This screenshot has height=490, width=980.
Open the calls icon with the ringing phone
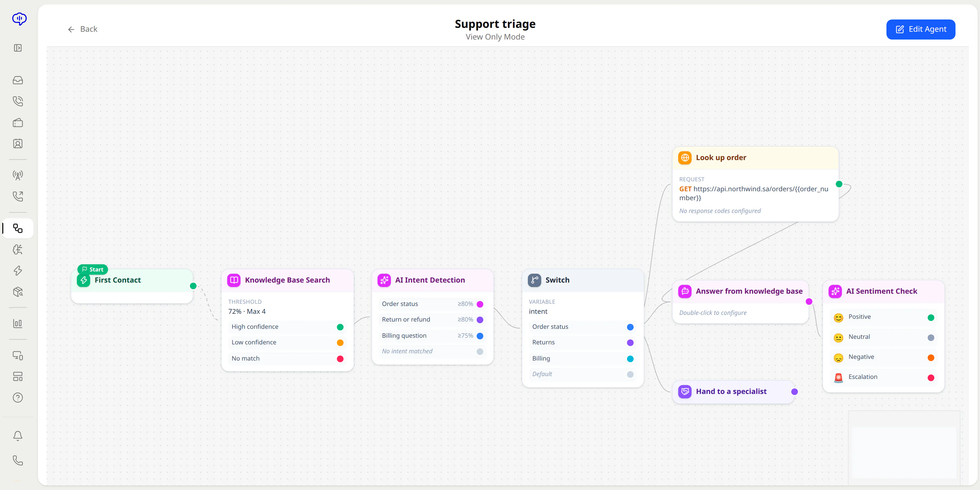(18, 101)
